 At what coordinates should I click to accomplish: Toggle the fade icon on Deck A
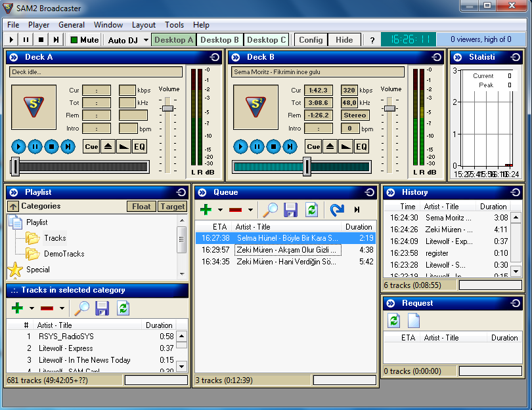124,147
